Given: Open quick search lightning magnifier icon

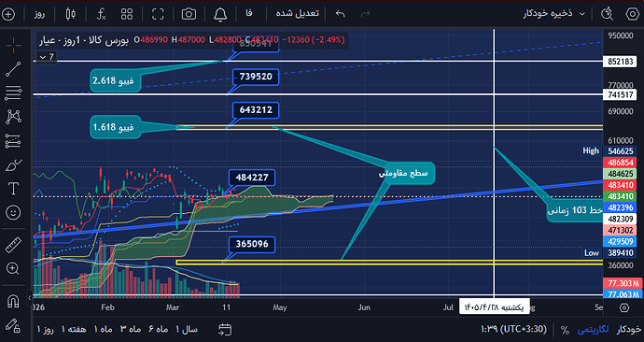Looking at the screenshot, I should [607, 14].
